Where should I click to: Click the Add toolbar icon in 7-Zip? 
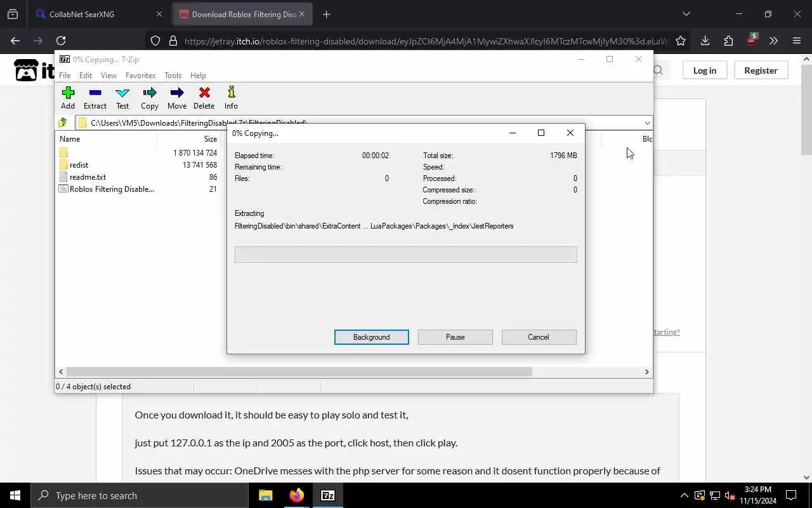pos(68,98)
